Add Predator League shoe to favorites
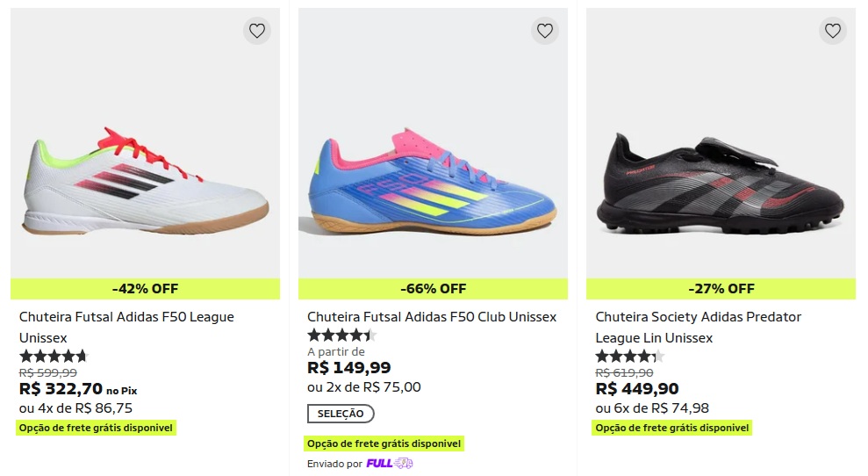The height and width of the screenshot is (476, 868). tap(832, 31)
